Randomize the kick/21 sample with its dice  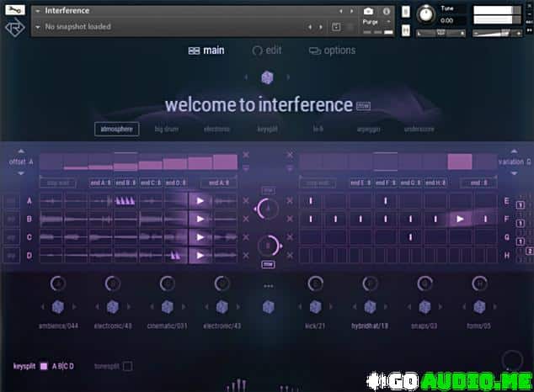pos(315,307)
